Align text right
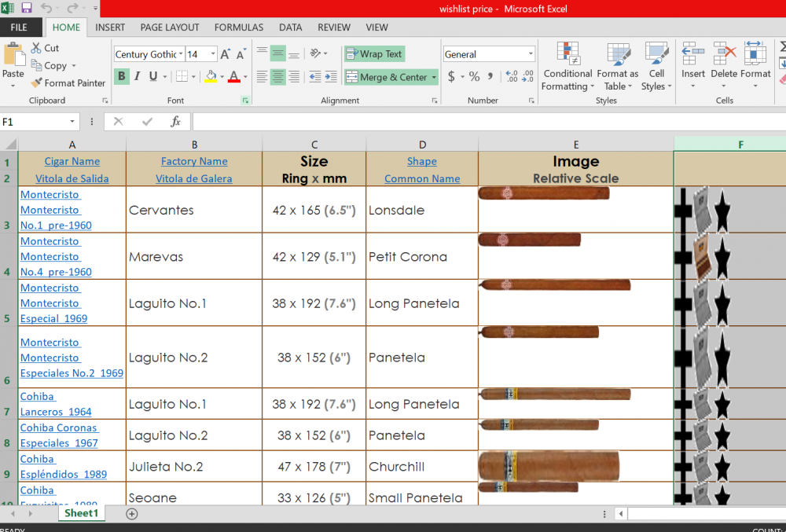The image size is (786, 532). (294, 77)
